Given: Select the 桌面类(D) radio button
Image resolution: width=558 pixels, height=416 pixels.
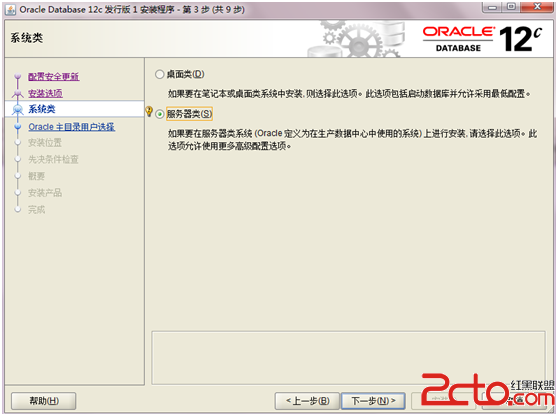Looking at the screenshot, I should click(159, 74).
